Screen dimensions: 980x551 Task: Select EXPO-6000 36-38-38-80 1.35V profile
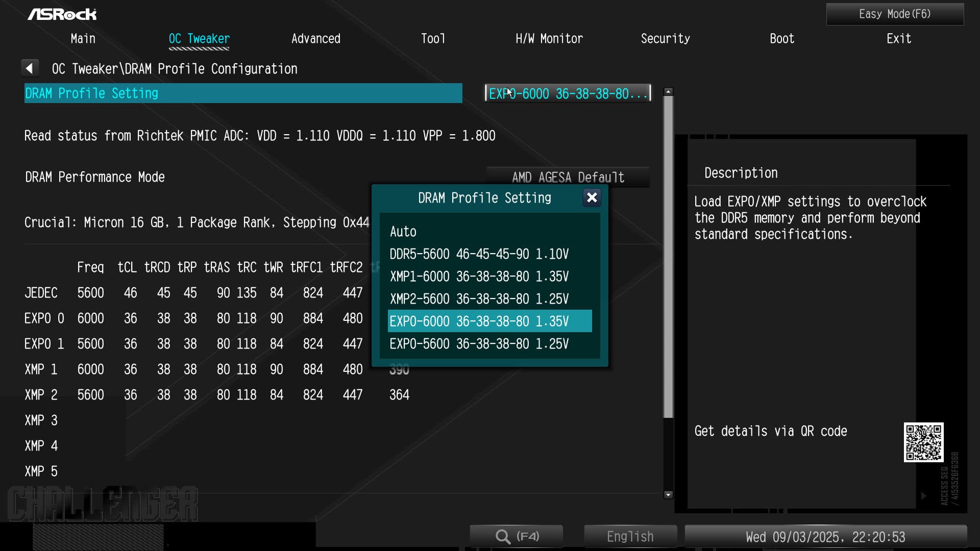click(489, 321)
